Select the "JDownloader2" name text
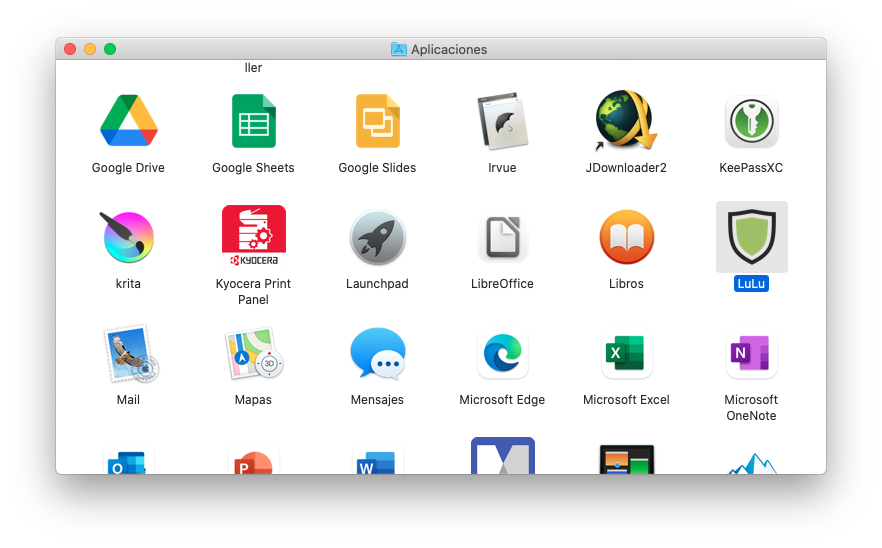Image resolution: width=882 pixels, height=548 pixels. pyautogui.click(x=626, y=168)
